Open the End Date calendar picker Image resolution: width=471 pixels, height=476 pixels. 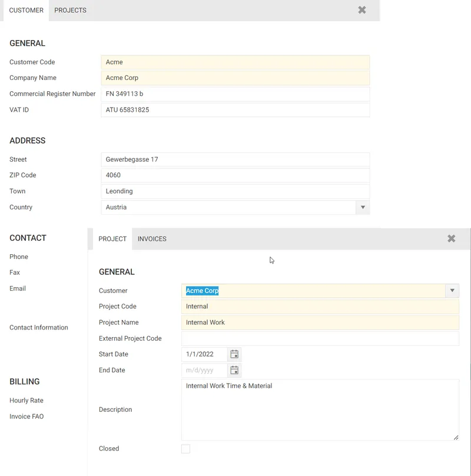point(234,370)
